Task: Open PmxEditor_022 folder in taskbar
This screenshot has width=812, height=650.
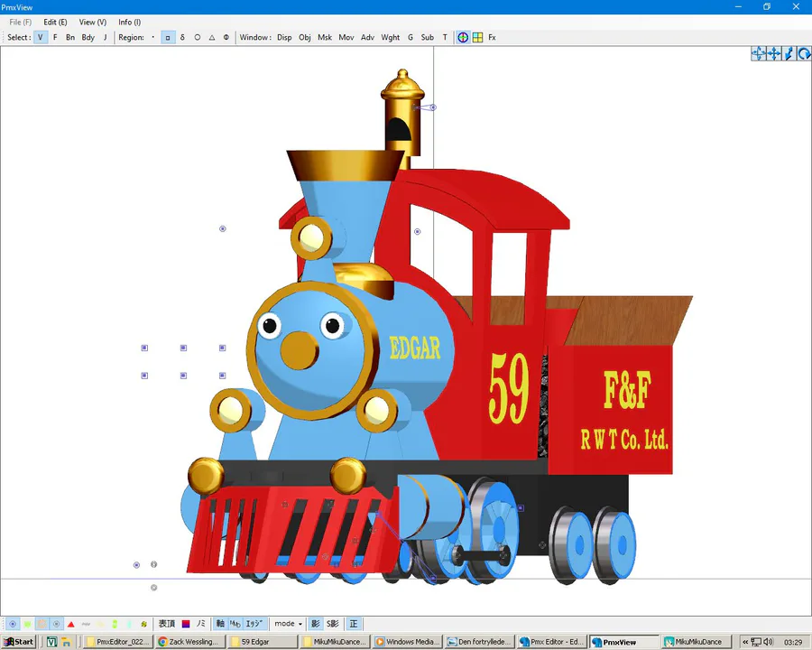Action: tap(118, 642)
